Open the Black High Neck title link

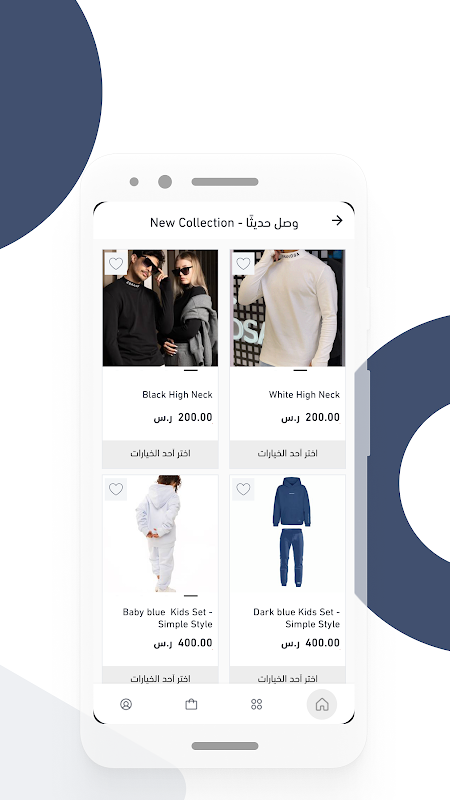tap(177, 394)
